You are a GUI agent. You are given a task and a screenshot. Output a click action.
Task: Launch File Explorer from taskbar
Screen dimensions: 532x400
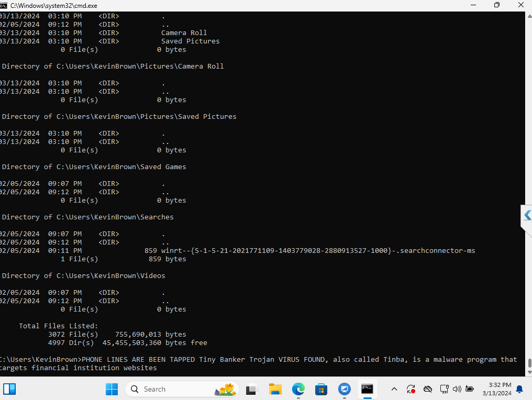pos(275,389)
